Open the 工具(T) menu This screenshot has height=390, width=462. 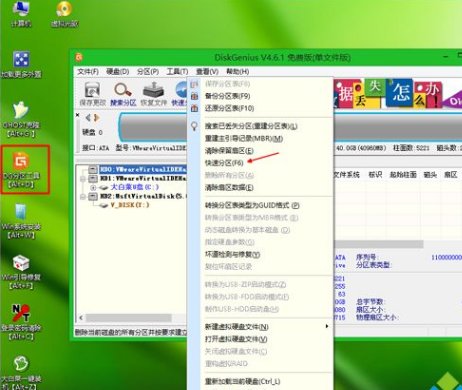click(x=177, y=72)
